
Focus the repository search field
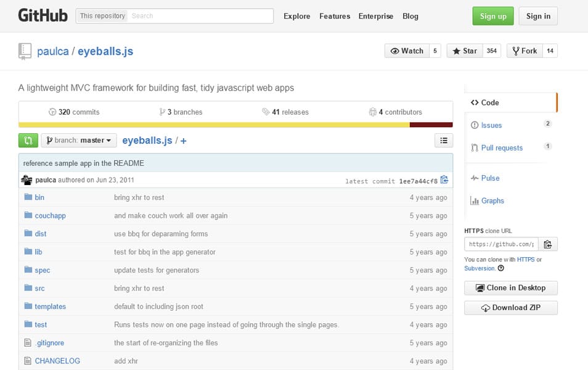coord(201,16)
